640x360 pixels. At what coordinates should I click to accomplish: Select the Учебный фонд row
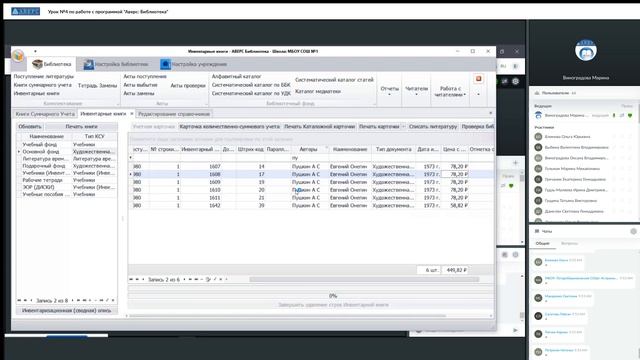[x=67, y=144]
